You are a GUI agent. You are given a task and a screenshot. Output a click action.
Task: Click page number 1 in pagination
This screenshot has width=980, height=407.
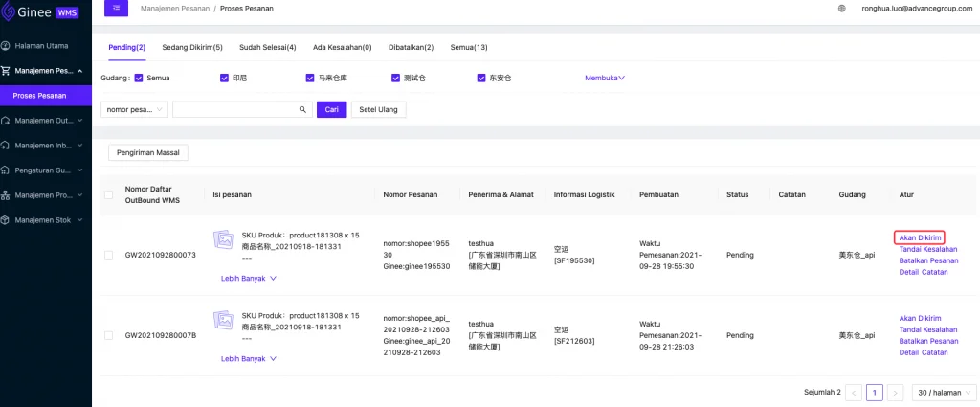(x=875, y=393)
